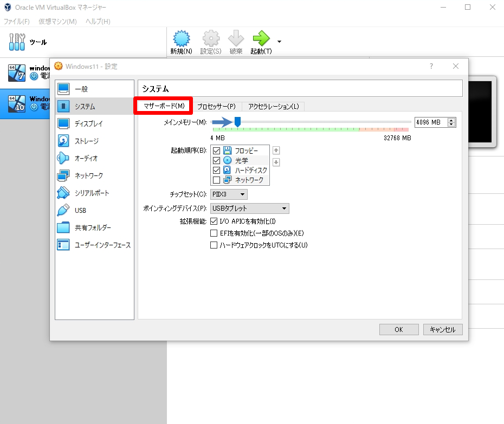Open the チップセット PIIX3 dropdown
The image size is (504, 424).
click(229, 194)
